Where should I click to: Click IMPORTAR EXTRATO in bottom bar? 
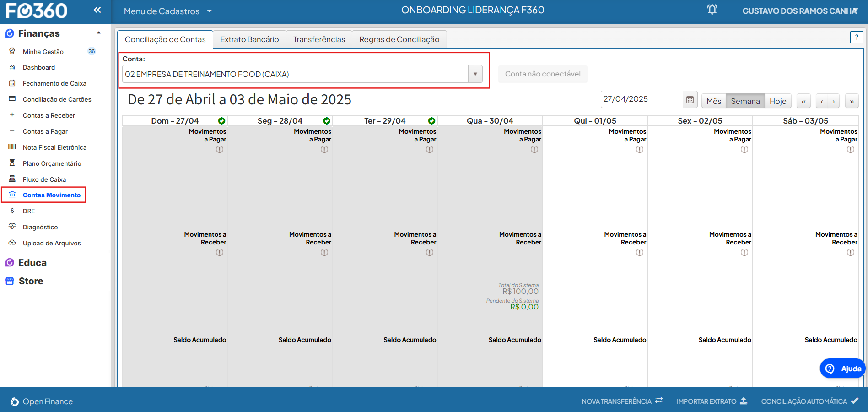pos(712,401)
